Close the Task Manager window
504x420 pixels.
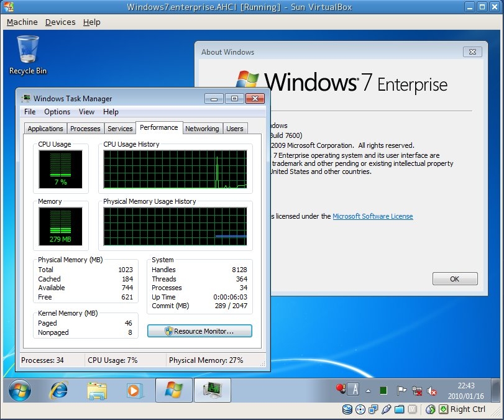pos(255,99)
